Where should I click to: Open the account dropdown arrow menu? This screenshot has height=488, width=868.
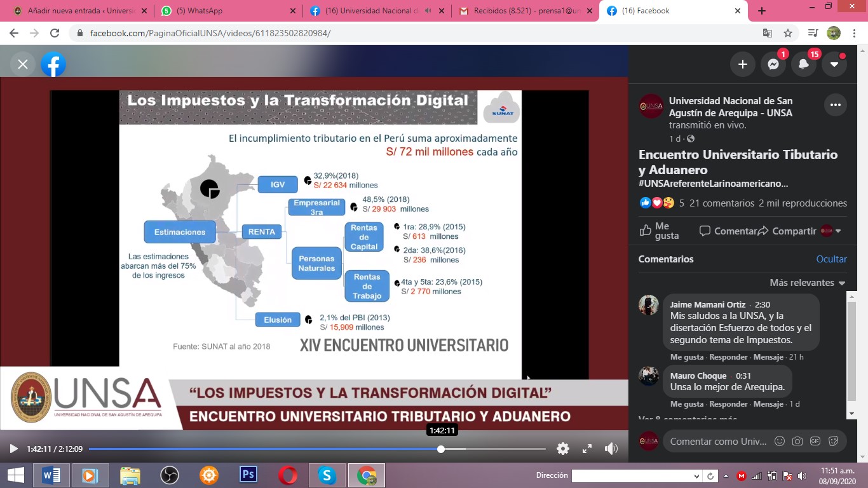[x=834, y=64]
